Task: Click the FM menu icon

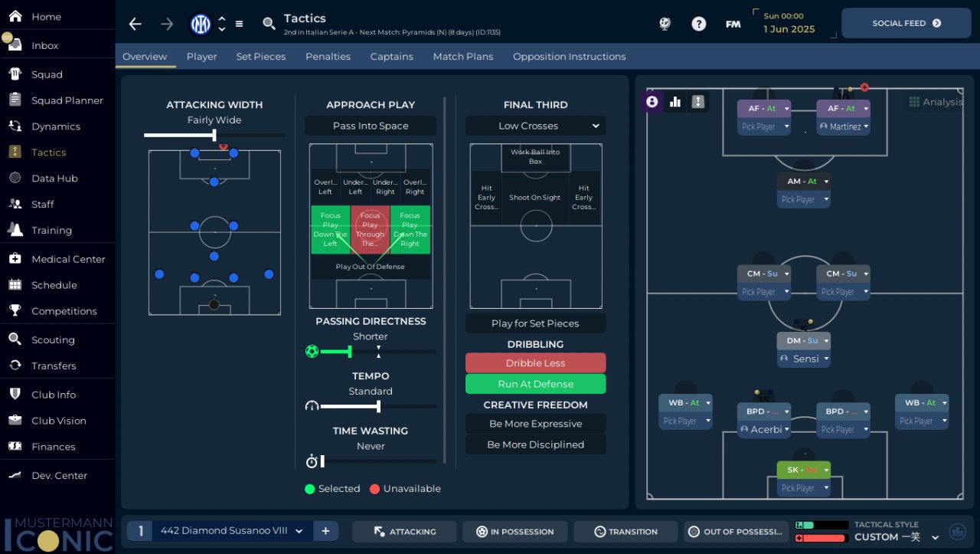Action: pos(733,24)
